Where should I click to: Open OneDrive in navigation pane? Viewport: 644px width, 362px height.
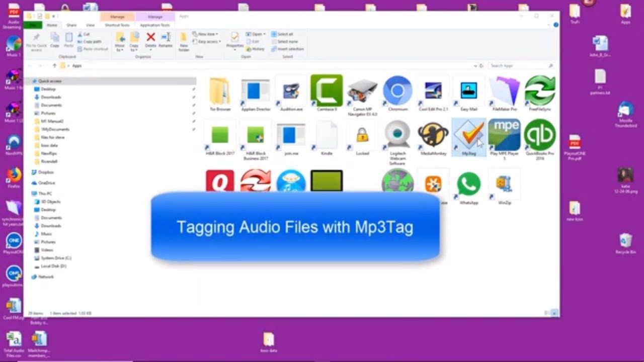[43, 183]
